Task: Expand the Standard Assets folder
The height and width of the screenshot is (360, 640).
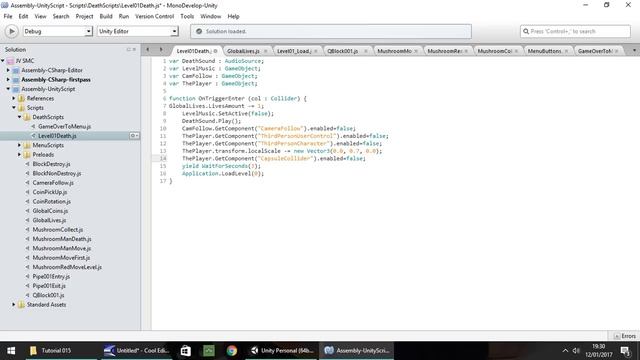Action: point(14,304)
